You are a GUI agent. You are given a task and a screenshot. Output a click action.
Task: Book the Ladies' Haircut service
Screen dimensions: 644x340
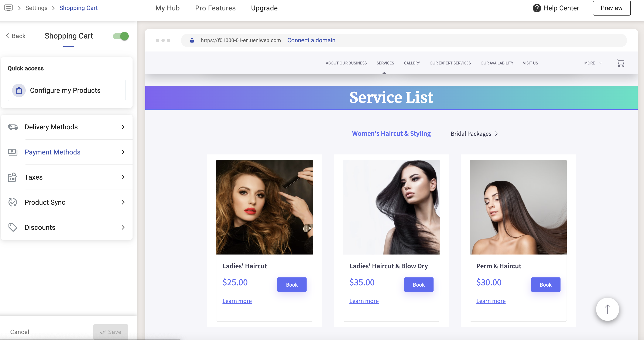(291, 285)
